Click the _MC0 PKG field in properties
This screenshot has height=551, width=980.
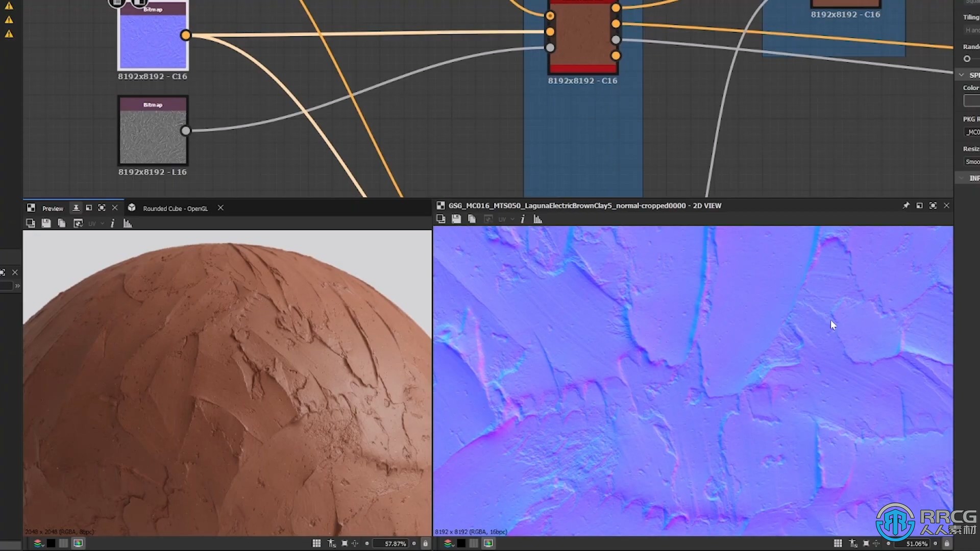[x=972, y=132]
